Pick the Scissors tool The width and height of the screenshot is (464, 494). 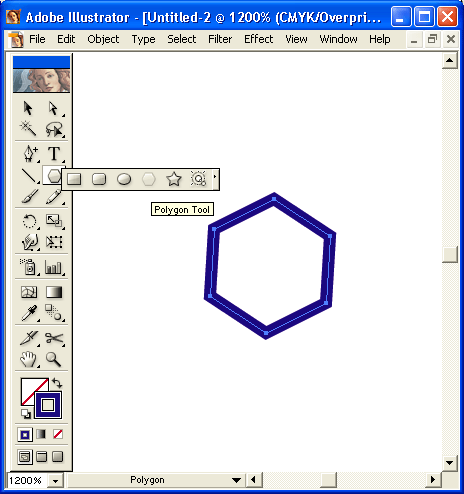click(54, 338)
